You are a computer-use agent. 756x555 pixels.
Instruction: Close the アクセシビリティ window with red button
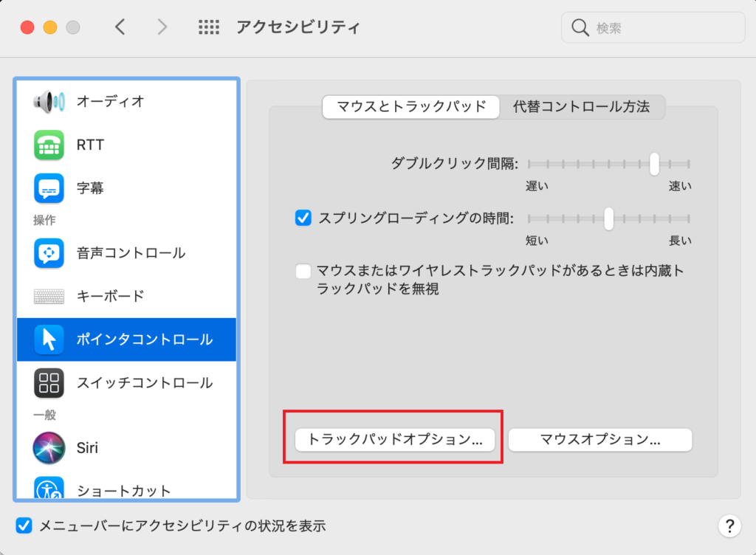pyautogui.click(x=27, y=27)
